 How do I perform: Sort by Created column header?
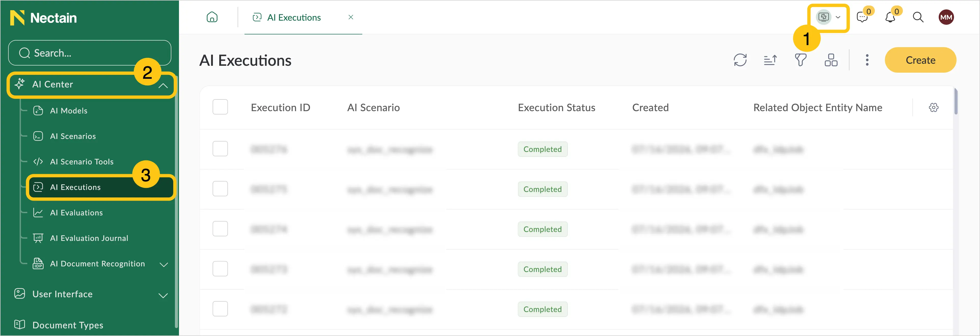pos(650,108)
